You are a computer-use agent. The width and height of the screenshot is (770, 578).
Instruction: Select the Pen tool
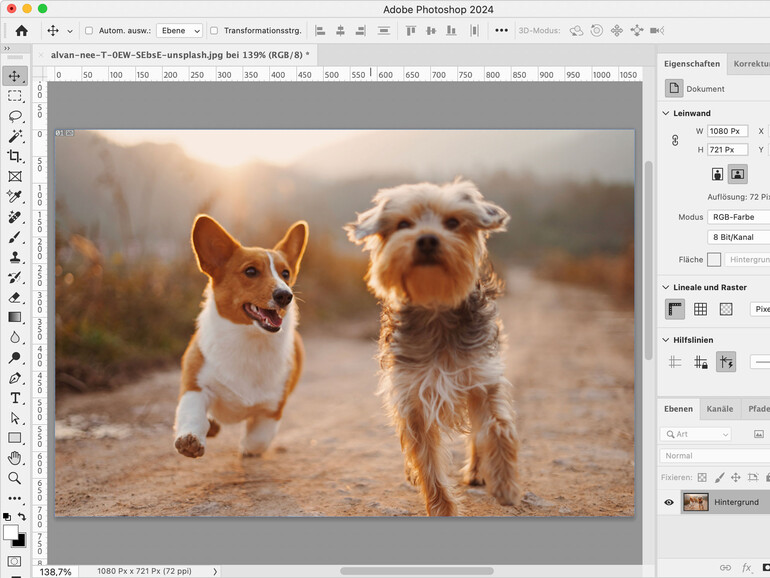tap(15, 378)
